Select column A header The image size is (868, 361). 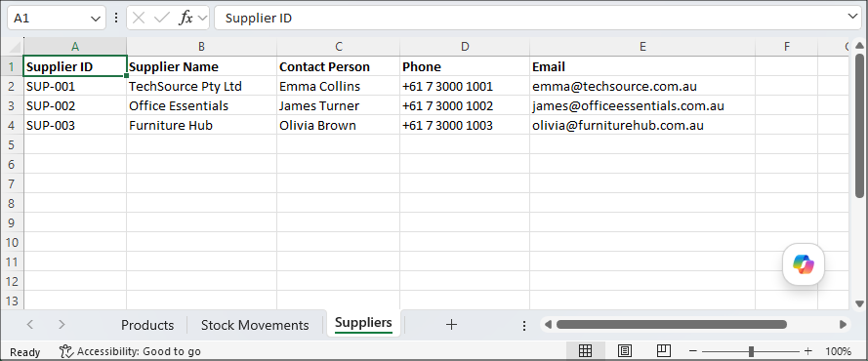point(75,47)
